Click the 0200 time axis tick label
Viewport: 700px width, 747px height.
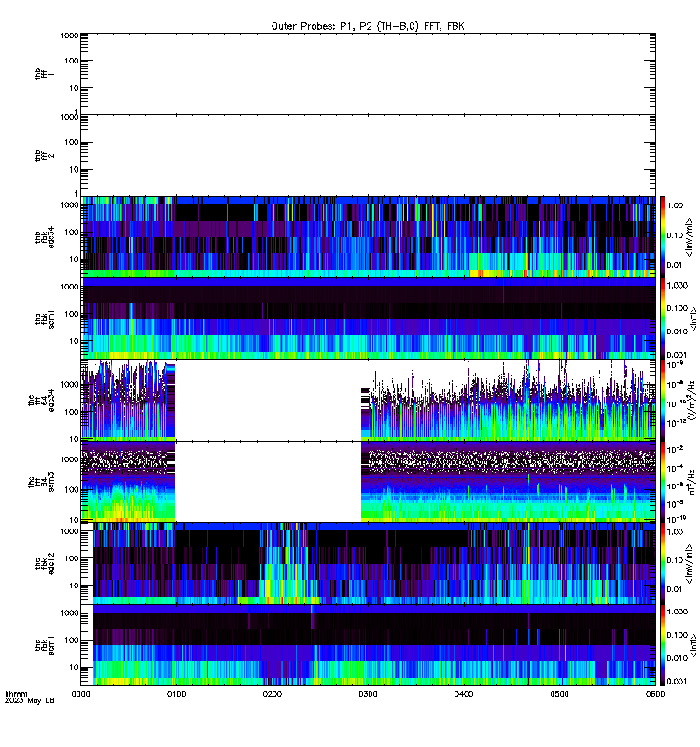(273, 694)
